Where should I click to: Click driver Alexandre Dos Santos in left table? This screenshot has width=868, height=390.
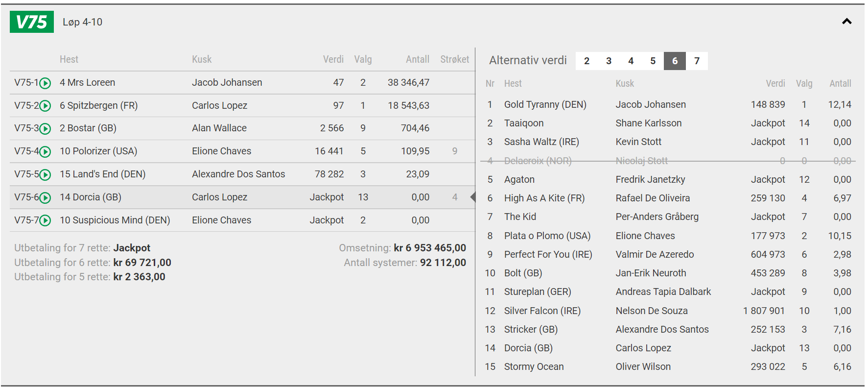[x=238, y=174]
